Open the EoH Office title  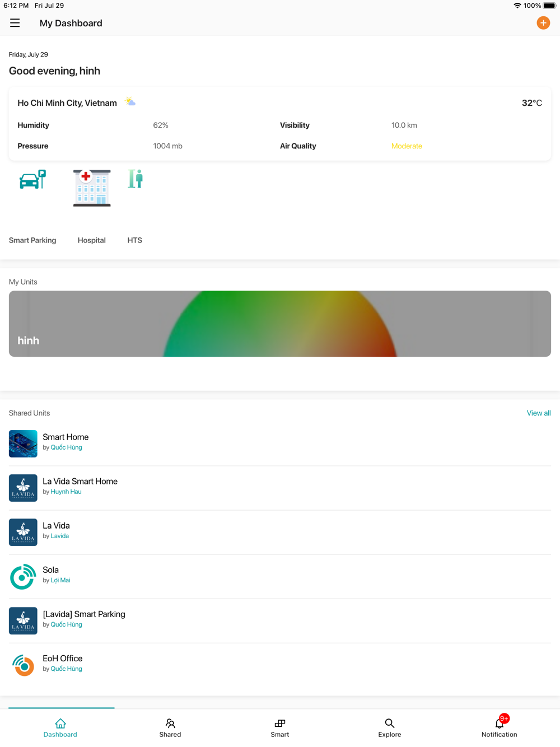point(63,658)
